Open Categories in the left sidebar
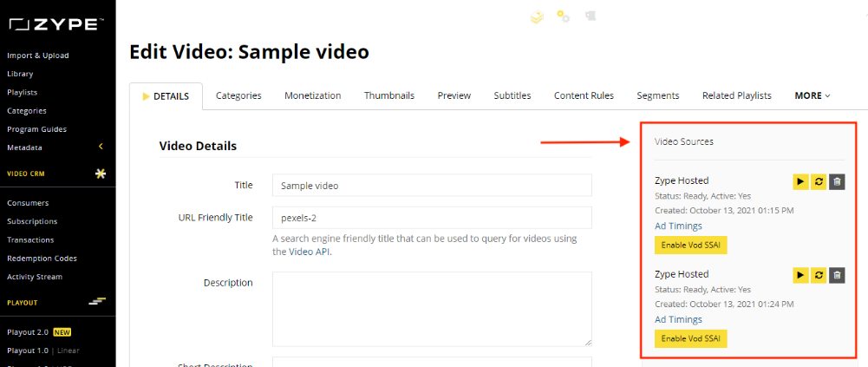Image resolution: width=868 pixels, height=367 pixels. tap(27, 111)
